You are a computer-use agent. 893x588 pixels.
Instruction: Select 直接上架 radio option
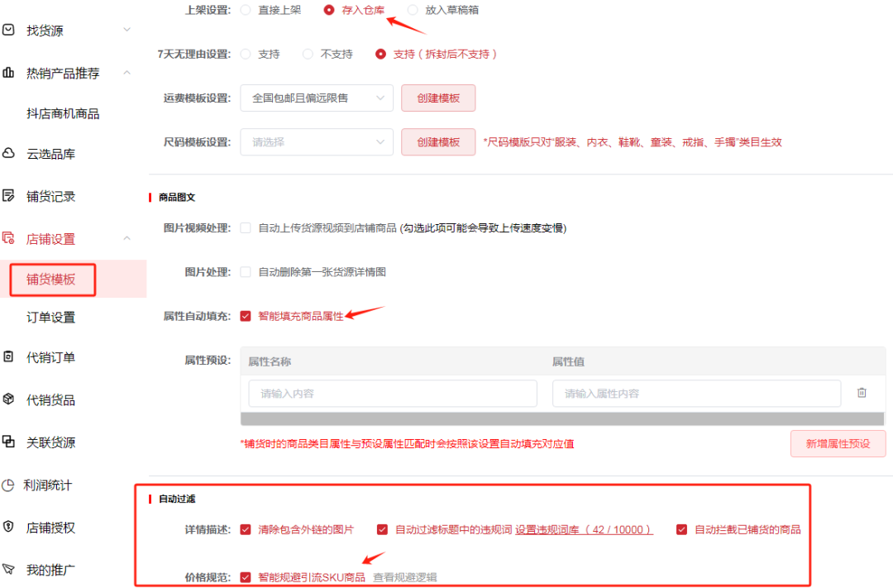[246, 10]
